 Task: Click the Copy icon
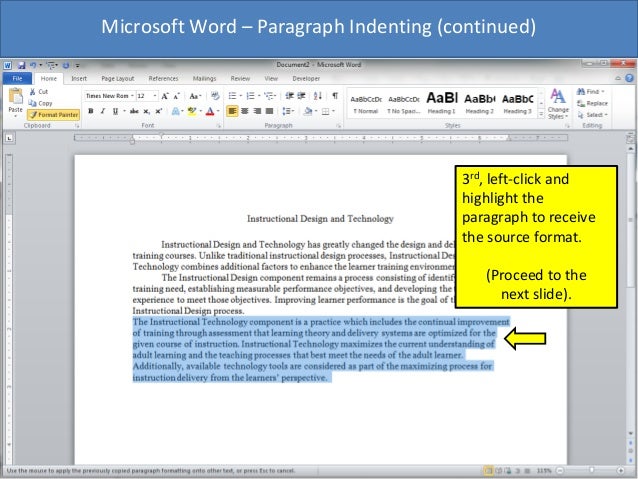click(33, 103)
